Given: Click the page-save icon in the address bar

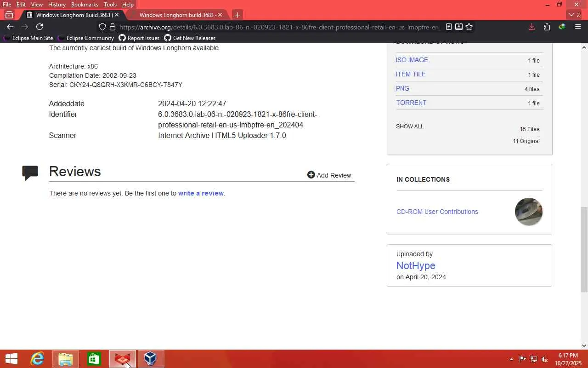Looking at the screenshot, I should click(458, 27).
